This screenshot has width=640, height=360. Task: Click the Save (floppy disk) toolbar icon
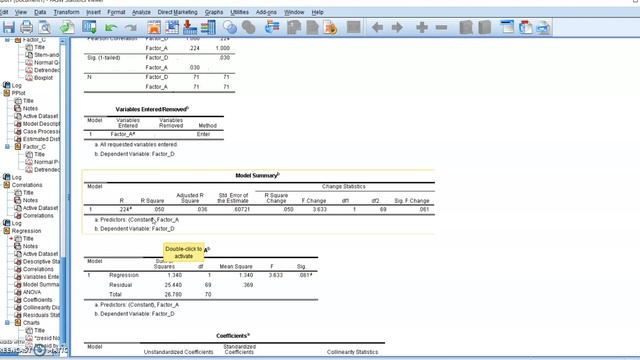9,27
